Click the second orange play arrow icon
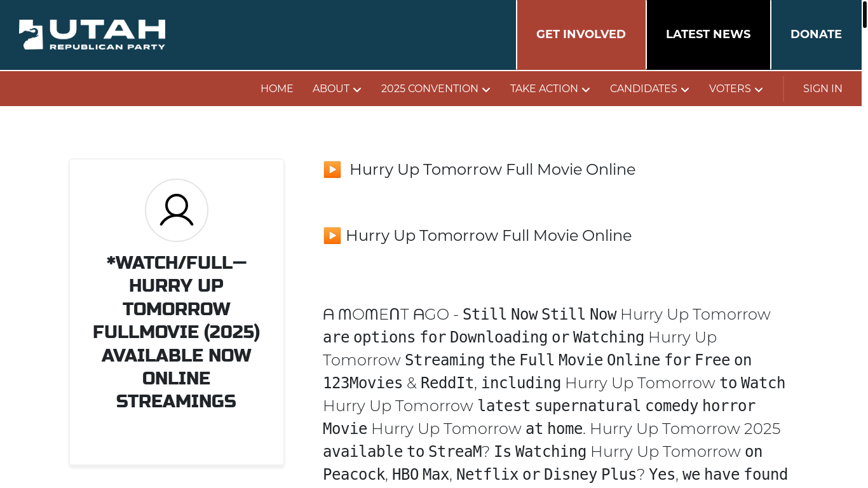Image resolution: width=868 pixels, height=488 pixels. click(x=332, y=236)
